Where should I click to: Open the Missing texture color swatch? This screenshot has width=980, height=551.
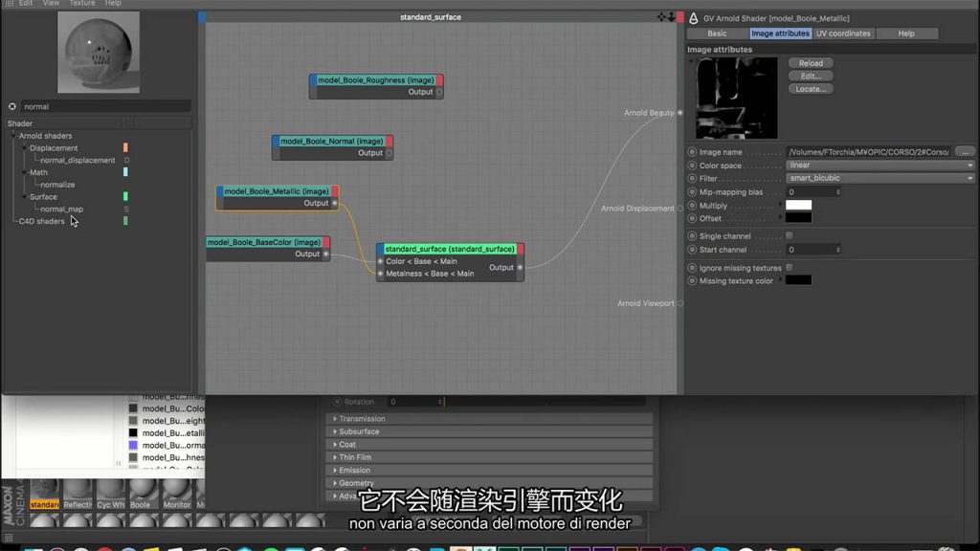[x=799, y=280]
